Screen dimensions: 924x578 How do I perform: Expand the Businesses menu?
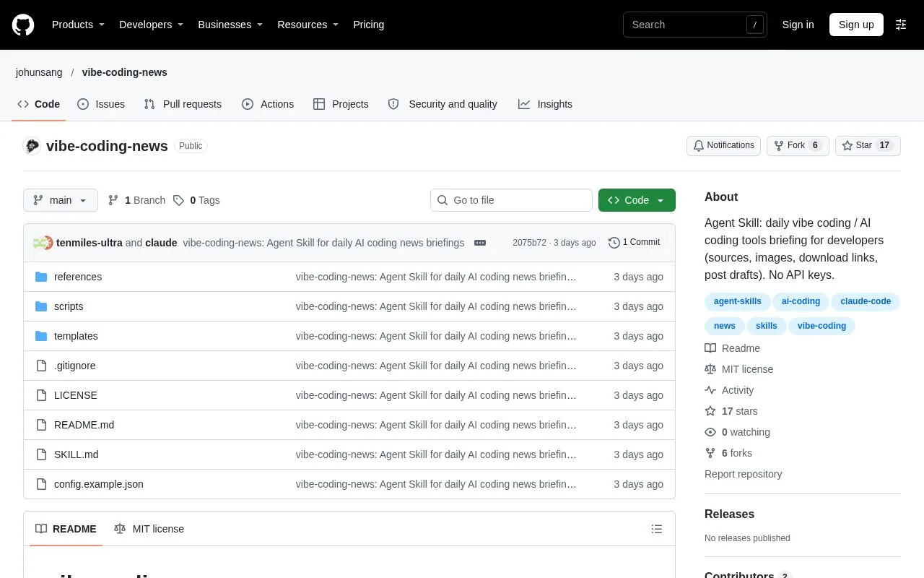click(x=230, y=25)
